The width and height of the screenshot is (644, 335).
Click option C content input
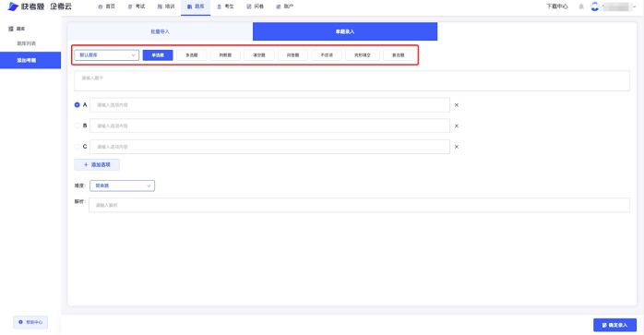(x=269, y=147)
